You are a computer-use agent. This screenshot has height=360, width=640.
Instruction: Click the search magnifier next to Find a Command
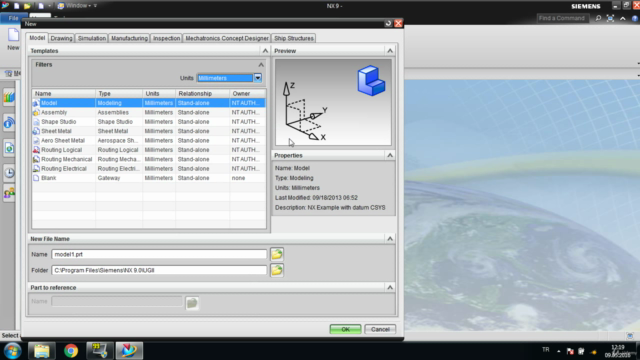598,18
